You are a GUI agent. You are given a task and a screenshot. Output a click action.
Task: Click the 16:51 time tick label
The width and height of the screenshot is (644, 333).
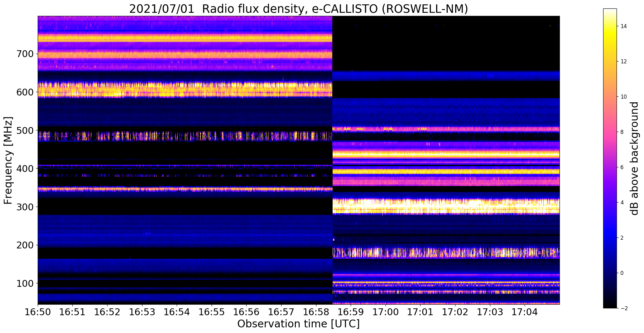tap(73, 312)
